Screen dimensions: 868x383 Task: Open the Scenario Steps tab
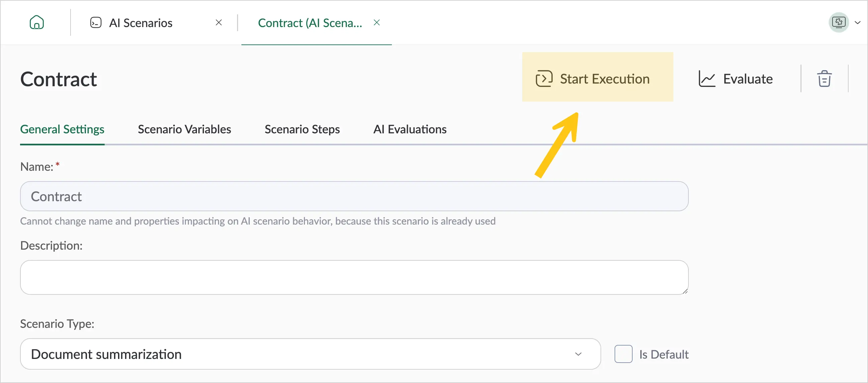(302, 129)
